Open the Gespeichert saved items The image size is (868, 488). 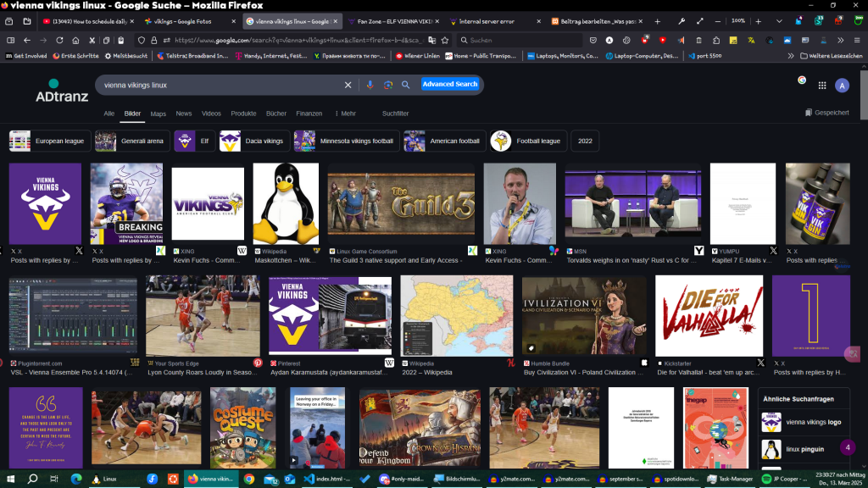click(x=827, y=113)
